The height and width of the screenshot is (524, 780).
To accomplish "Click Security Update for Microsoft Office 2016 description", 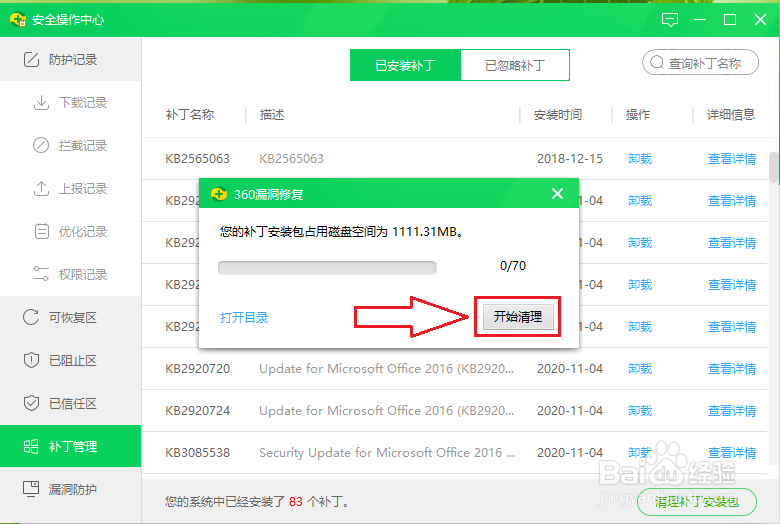I will click(x=387, y=452).
